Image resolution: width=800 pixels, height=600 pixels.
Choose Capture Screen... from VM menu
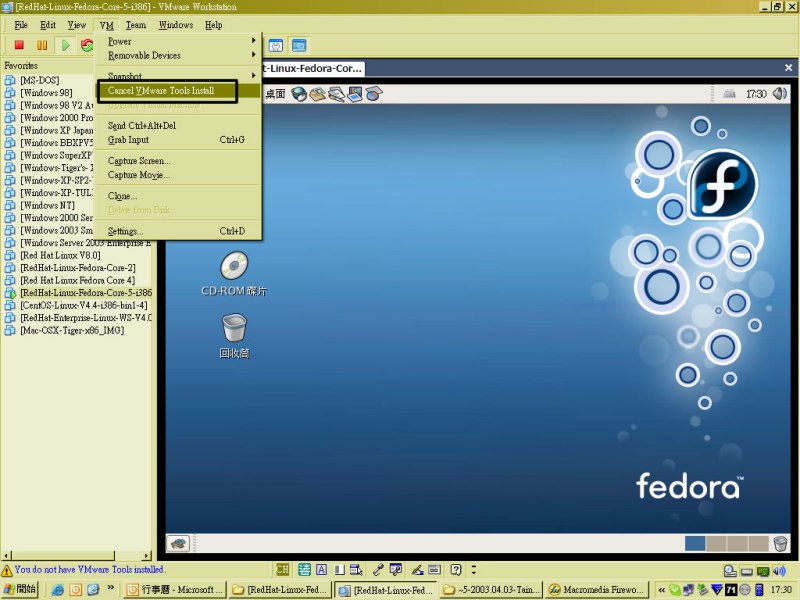click(178, 161)
